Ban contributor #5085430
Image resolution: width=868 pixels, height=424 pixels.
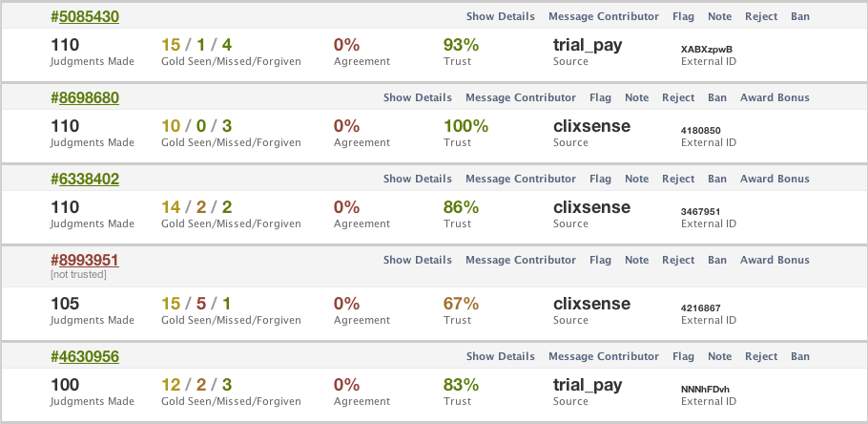(800, 16)
